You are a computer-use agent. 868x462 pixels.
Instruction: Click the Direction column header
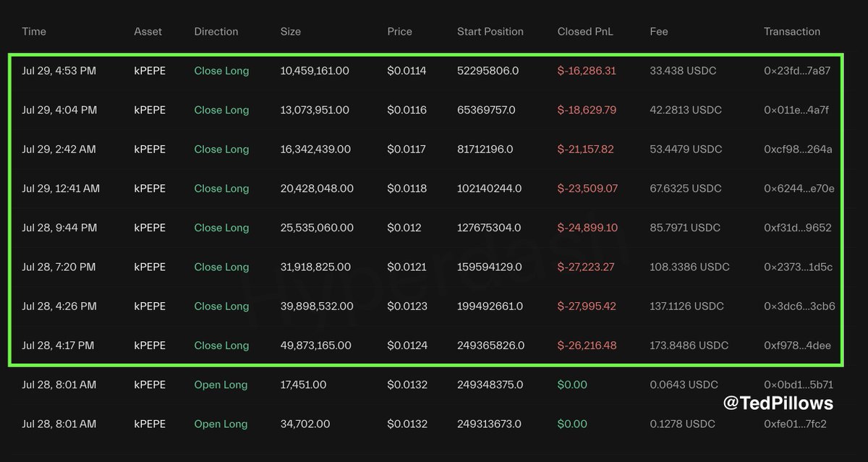pyautogui.click(x=216, y=32)
